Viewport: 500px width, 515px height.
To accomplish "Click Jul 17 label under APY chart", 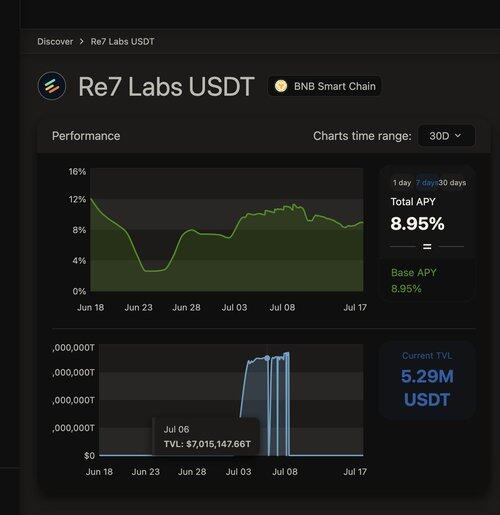I will 355,307.
